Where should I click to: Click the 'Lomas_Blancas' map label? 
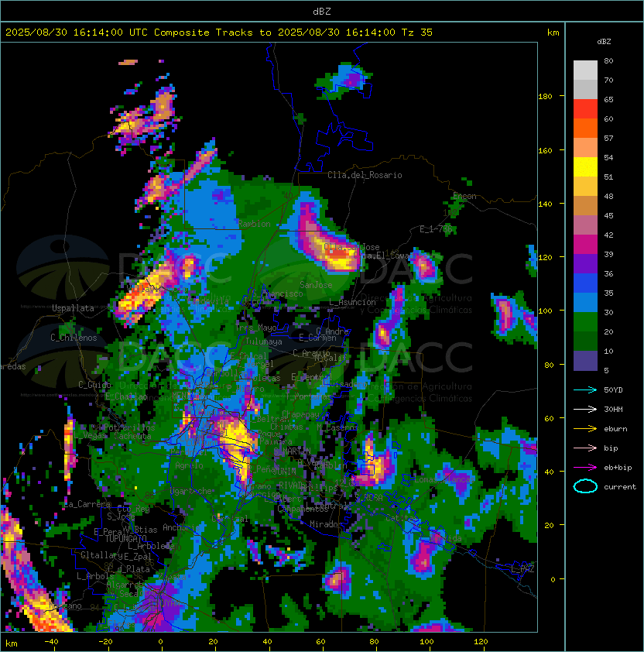[x=444, y=479]
